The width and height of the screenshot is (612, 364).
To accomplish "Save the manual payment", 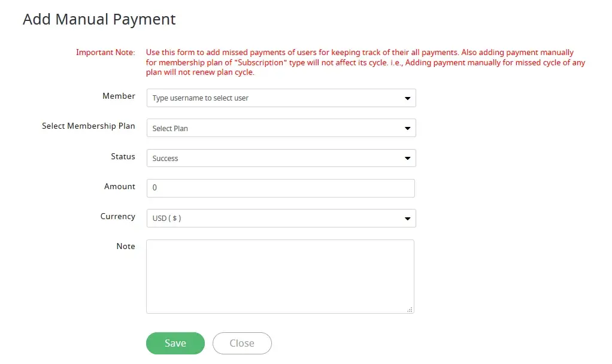I will coord(175,343).
